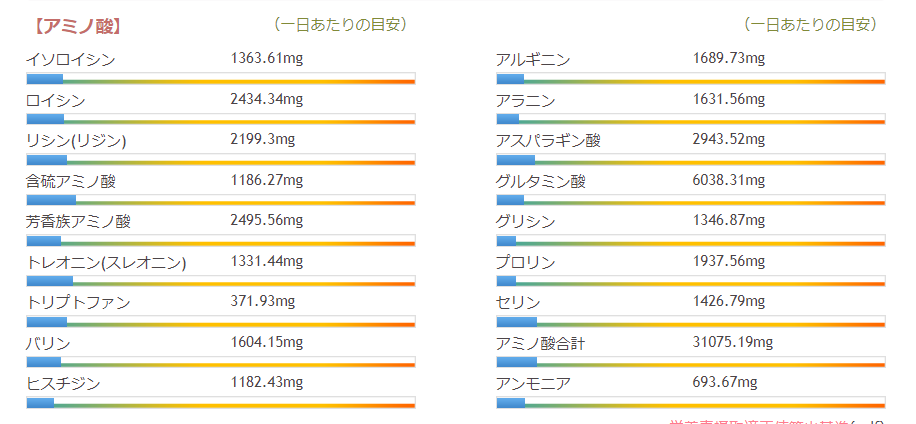Click the グルタミン酸 gauge bar
916x424 pixels.
point(690,201)
